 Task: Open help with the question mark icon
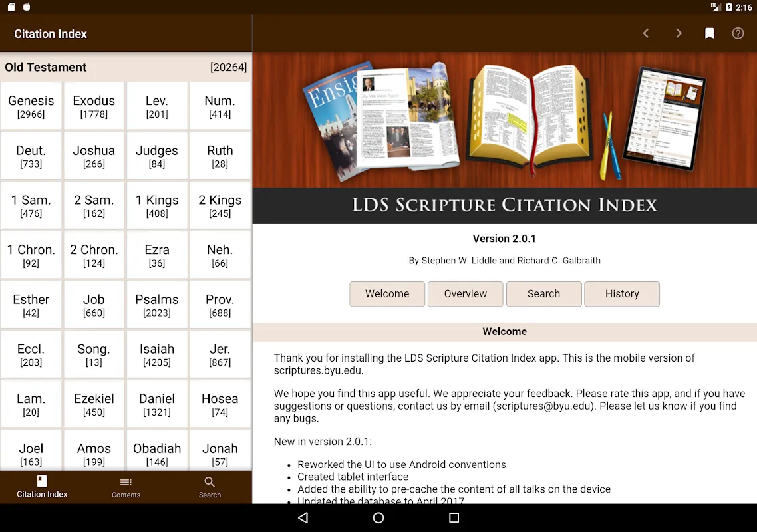(x=738, y=33)
